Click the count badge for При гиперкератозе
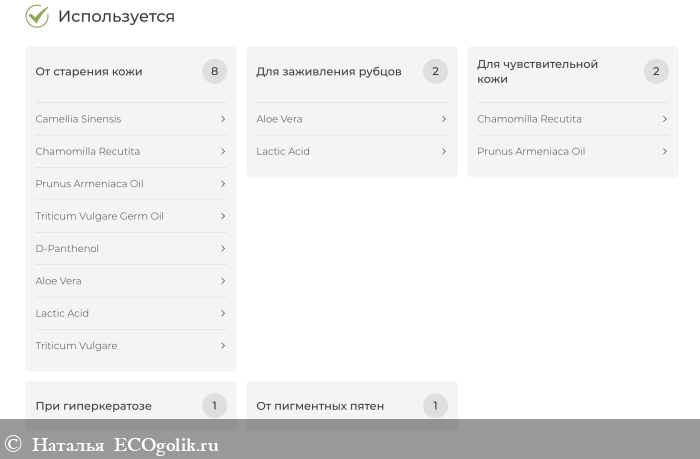This screenshot has width=700, height=459. (x=214, y=405)
